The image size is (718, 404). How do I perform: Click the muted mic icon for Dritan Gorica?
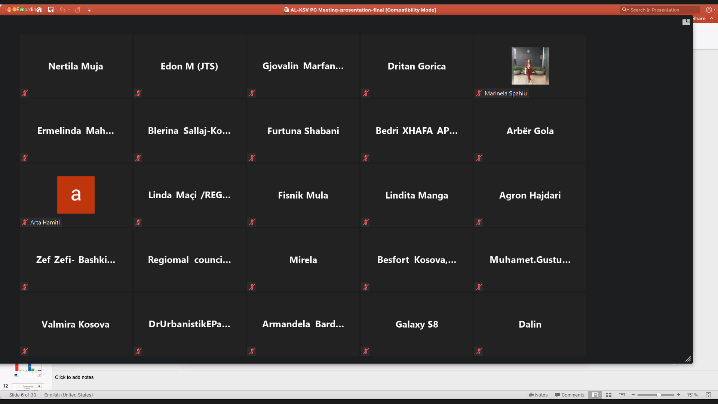365,93
